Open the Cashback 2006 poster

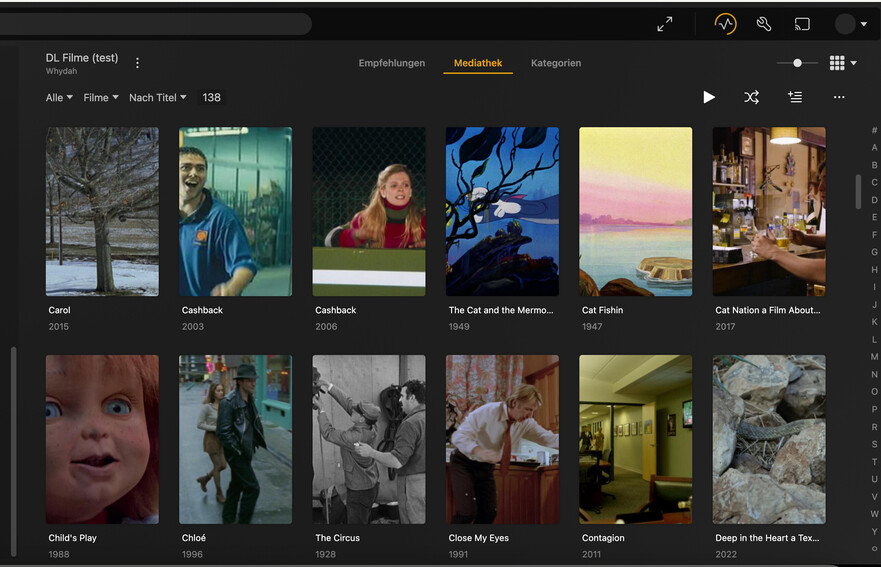[x=369, y=211]
